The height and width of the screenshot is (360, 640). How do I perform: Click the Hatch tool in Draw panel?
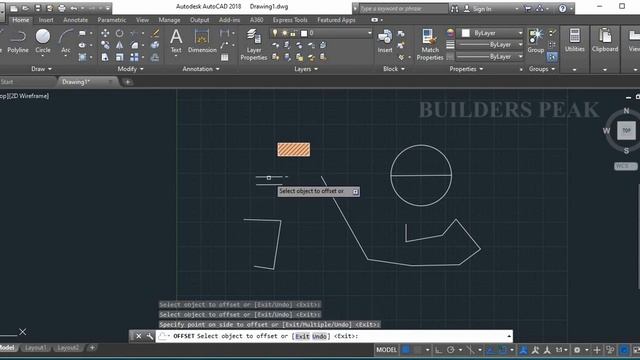tap(82, 57)
